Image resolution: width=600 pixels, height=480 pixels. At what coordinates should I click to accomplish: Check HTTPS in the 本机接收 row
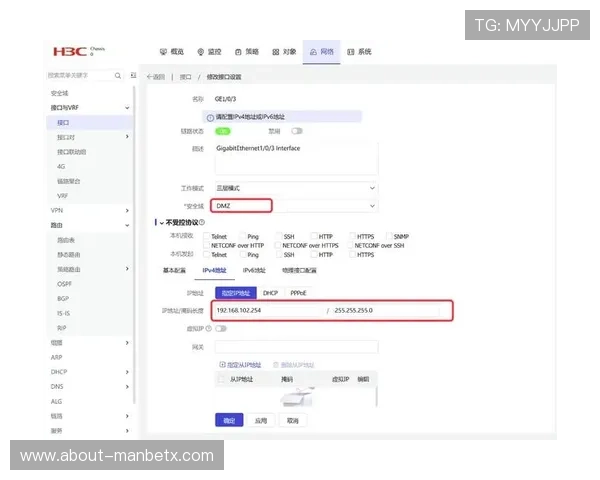point(352,236)
